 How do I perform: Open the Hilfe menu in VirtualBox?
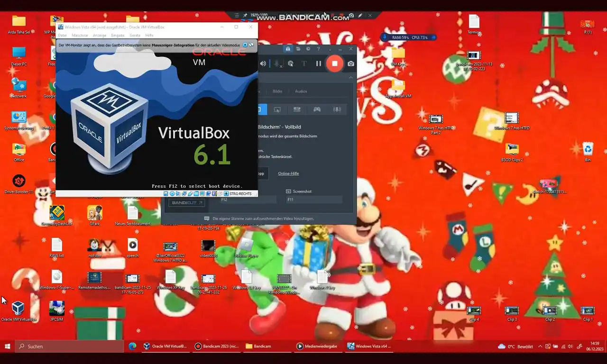point(149,36)
